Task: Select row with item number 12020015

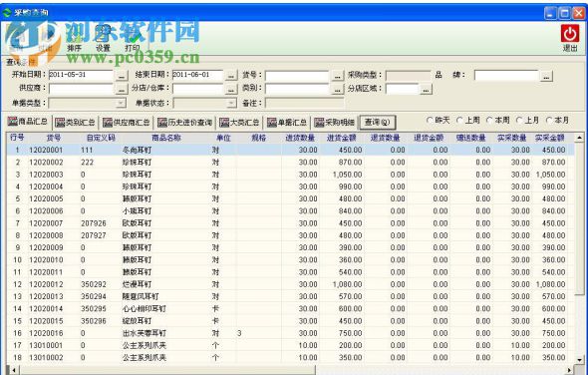Action: [x=290, y=321]
